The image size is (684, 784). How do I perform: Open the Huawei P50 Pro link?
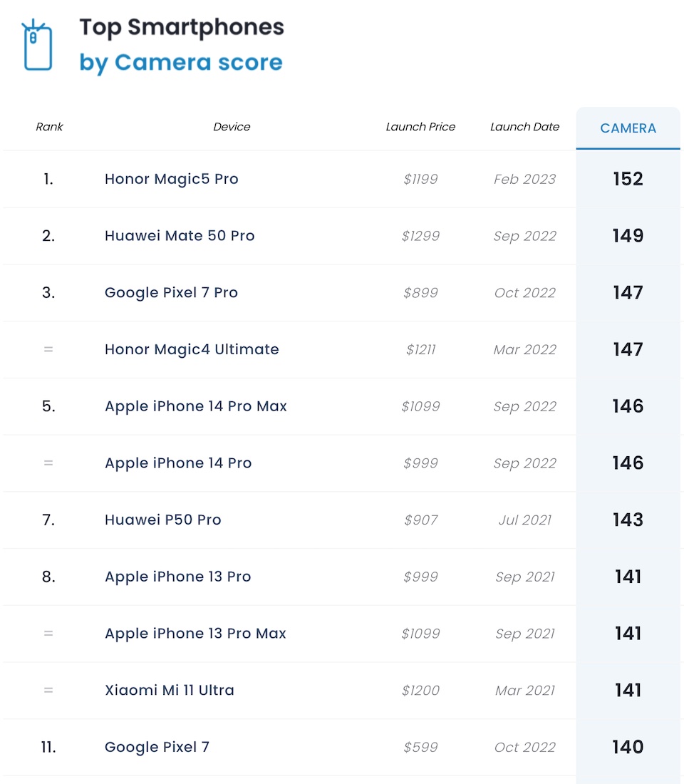point(163,520)
